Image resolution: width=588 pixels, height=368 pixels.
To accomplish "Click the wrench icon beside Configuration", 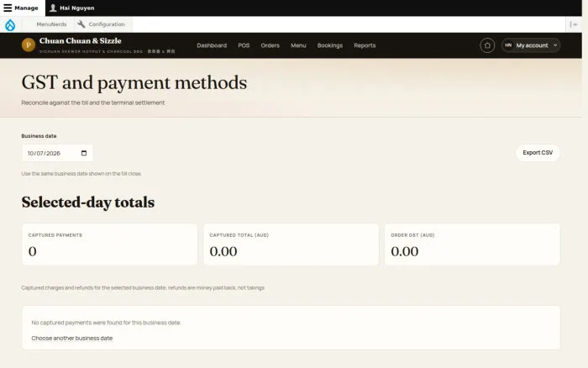I will coord(81,24).
